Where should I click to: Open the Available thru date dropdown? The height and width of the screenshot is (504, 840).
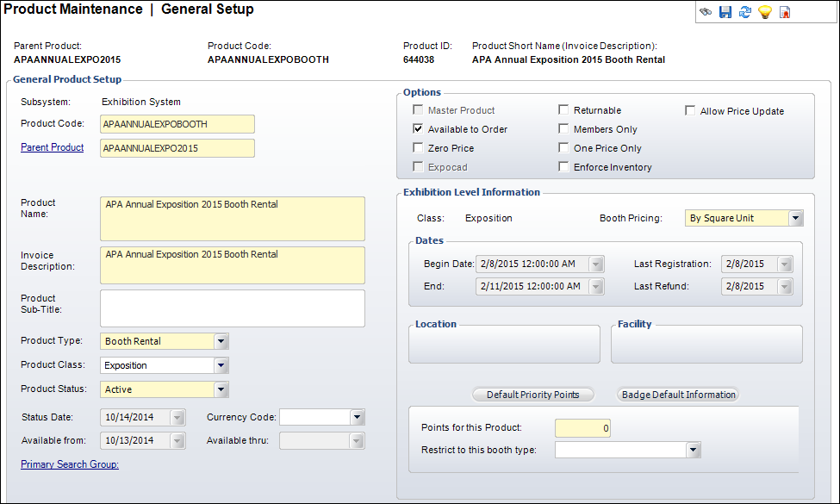pos(357,441)
